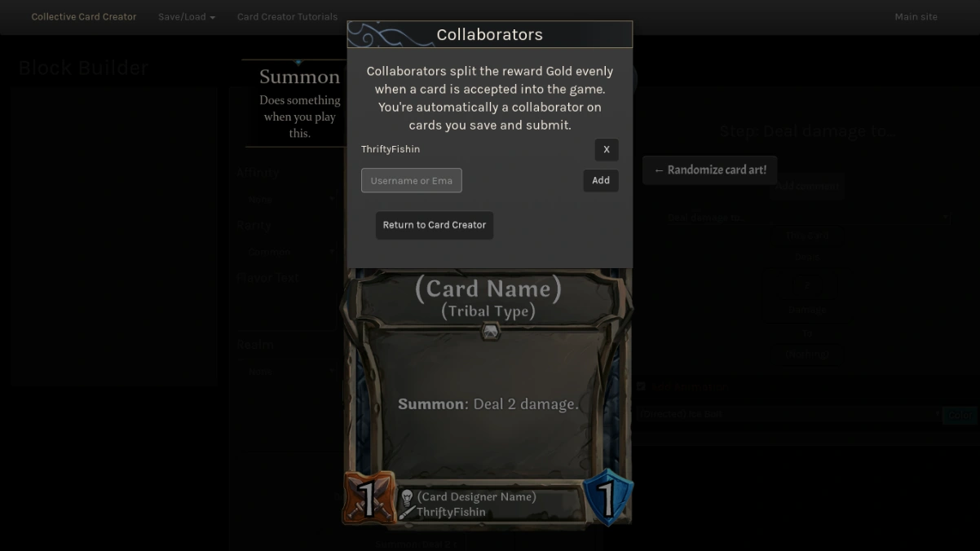Click the Main site link
This screenshot has width=980, height=551.
[x=916, y=16]
